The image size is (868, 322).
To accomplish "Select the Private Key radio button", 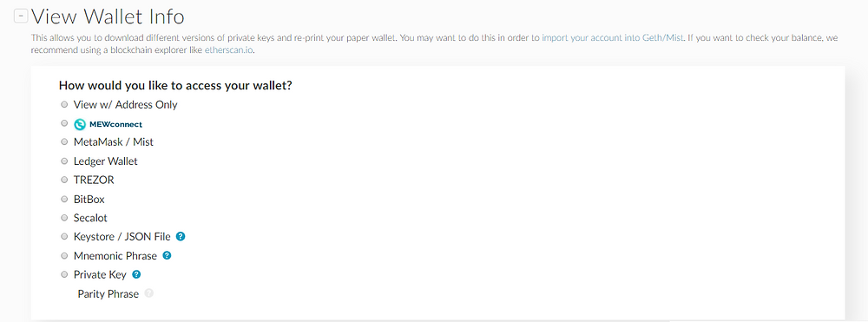I will point(64,274).
